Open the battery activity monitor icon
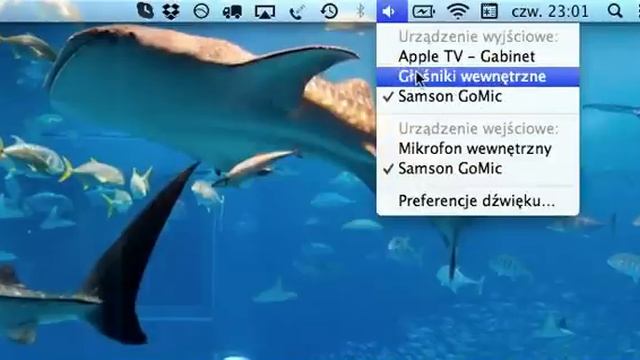This screenshot has width=640, height=360. coord(423,11)
